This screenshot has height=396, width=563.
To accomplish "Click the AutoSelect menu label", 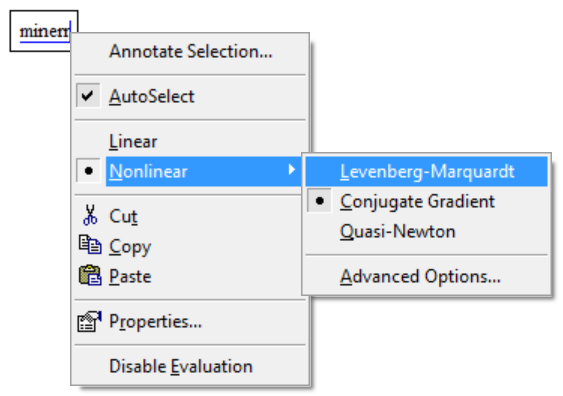I will pyautogui.click(x=152, y=96).
